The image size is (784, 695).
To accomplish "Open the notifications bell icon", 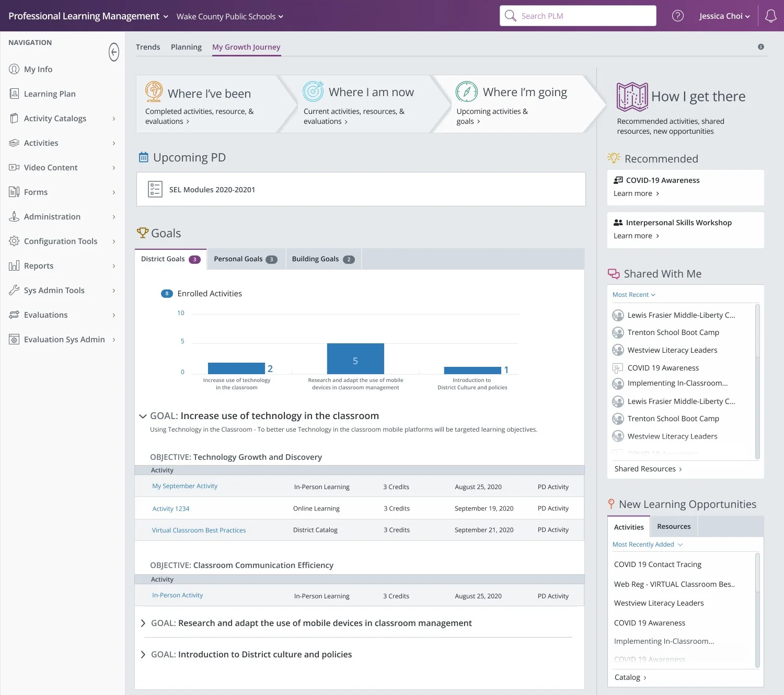I will 771,16.
